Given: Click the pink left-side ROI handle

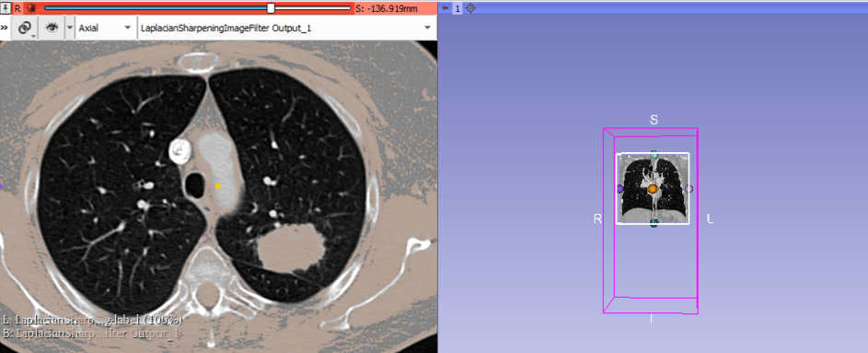Looking at the screenshot, I should click(x=689, y=189).
